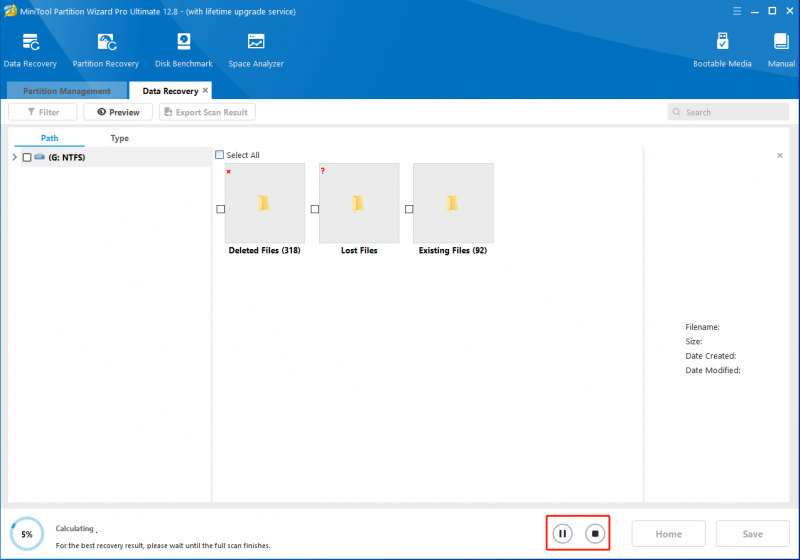Expand the G: NTFS tree node

(x=14, y=157)
